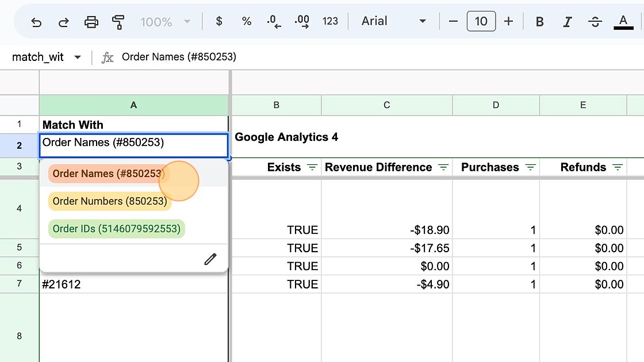Print the spreadsheet using printer icon
This screenshot has height=362, width=644.
91,22
